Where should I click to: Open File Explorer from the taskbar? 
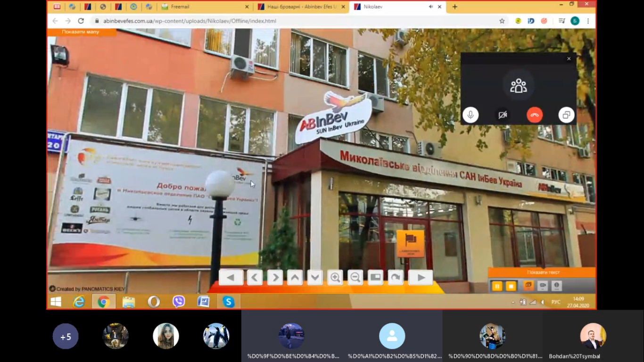129,302
